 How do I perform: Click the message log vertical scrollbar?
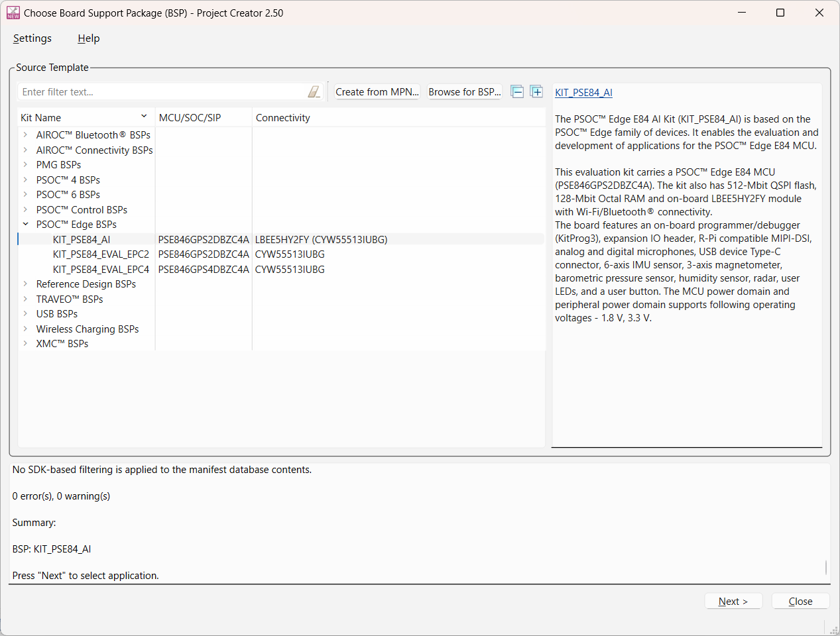point(825,567)
